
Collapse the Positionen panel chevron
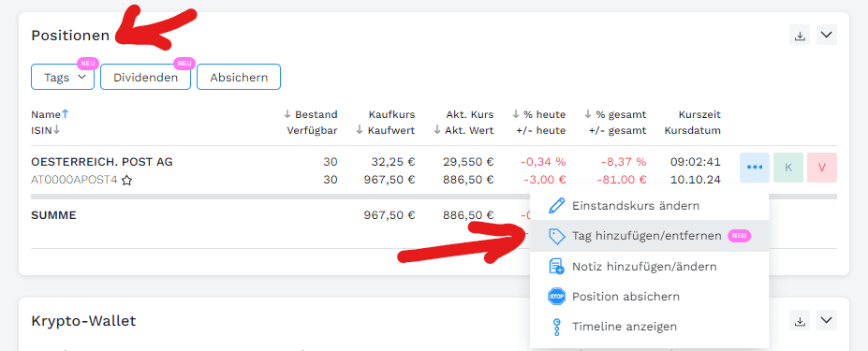point(827,35)
